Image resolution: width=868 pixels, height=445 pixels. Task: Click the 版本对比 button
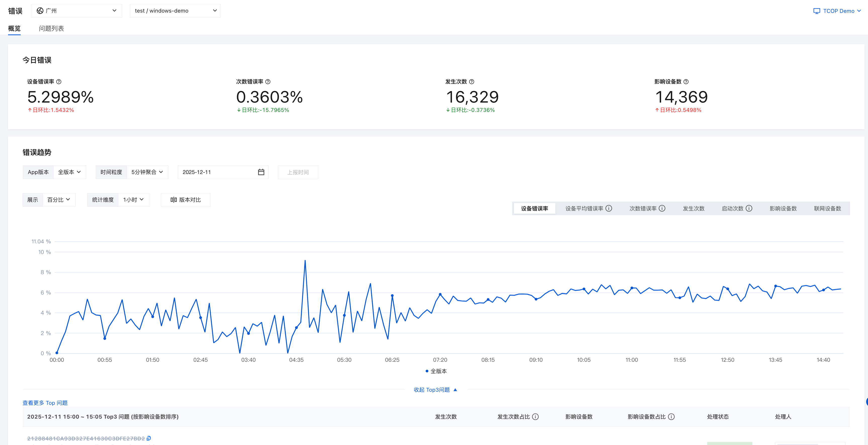(x=186, y=200)
